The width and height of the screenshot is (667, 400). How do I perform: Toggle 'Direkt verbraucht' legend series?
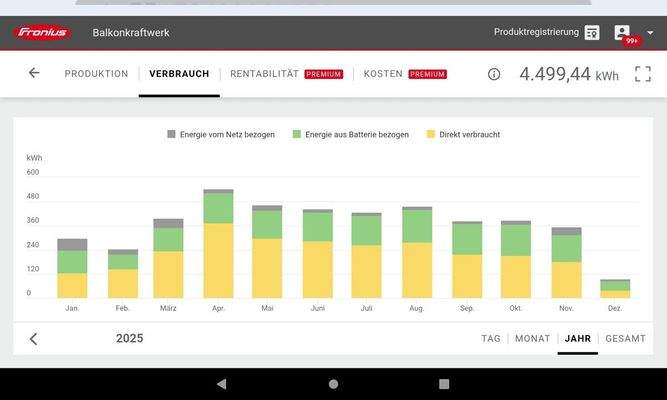click(x=463, y=134)
